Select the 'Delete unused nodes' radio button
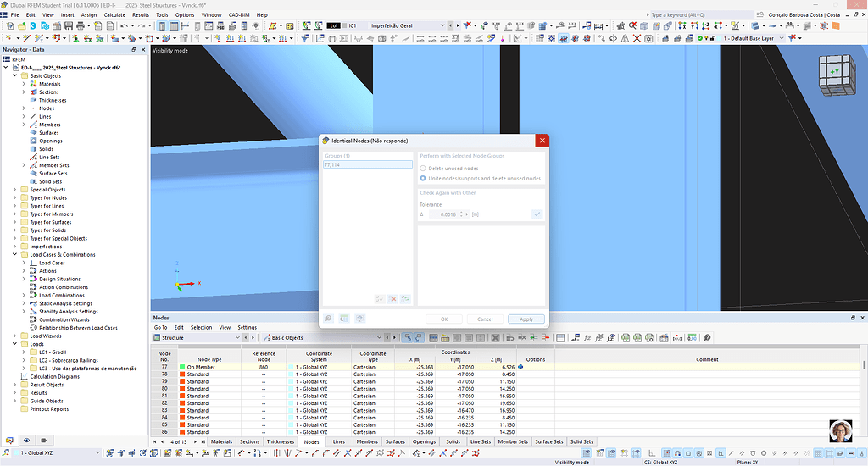This screenshot has width=868, height=466. [423, 169]
